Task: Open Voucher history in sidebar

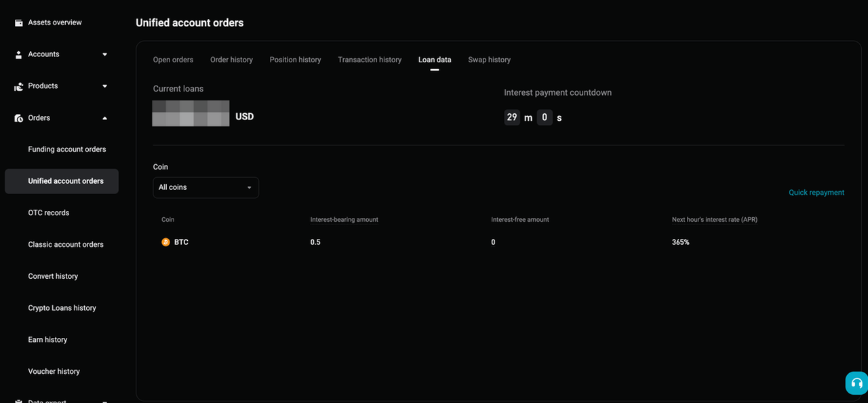Action: coord(54,372)
